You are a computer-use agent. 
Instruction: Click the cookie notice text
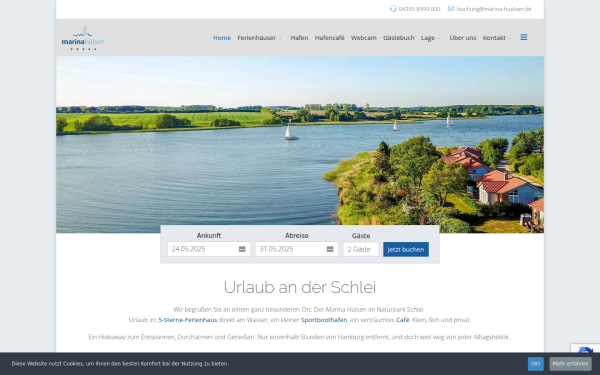120,364
